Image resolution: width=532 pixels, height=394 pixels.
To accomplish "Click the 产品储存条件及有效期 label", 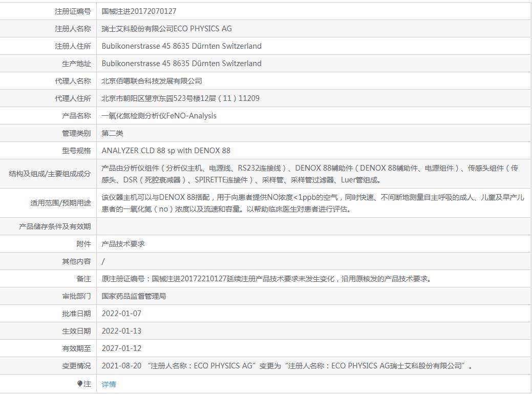I will click(x=55, y=226).
